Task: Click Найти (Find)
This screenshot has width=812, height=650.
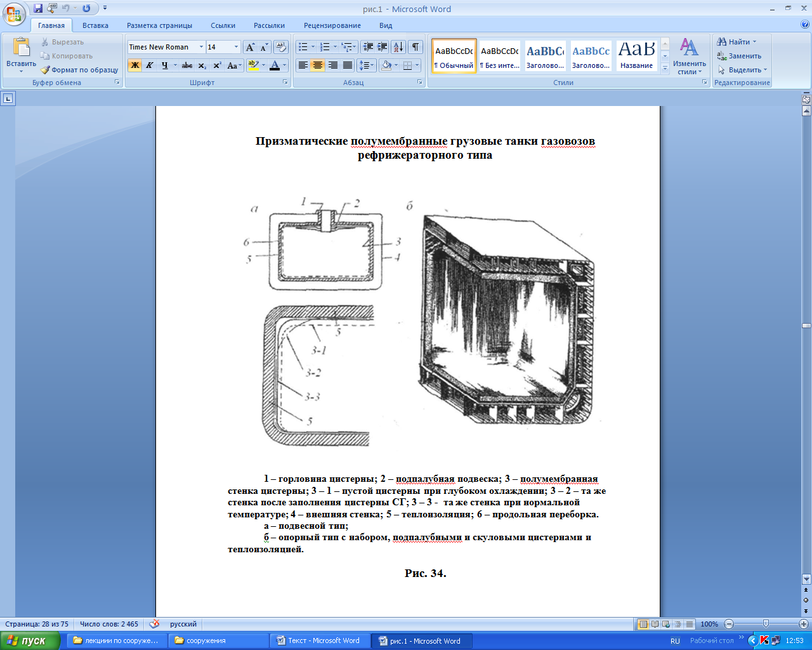Action: point(737,42)
